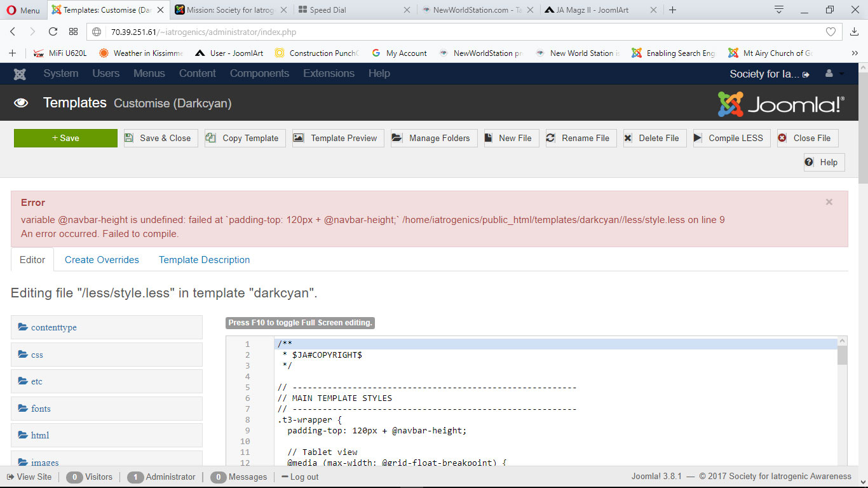The width and height of the screenshot is (868, 488).
Task: Click the Delete File button
Action: click(654, 138)
